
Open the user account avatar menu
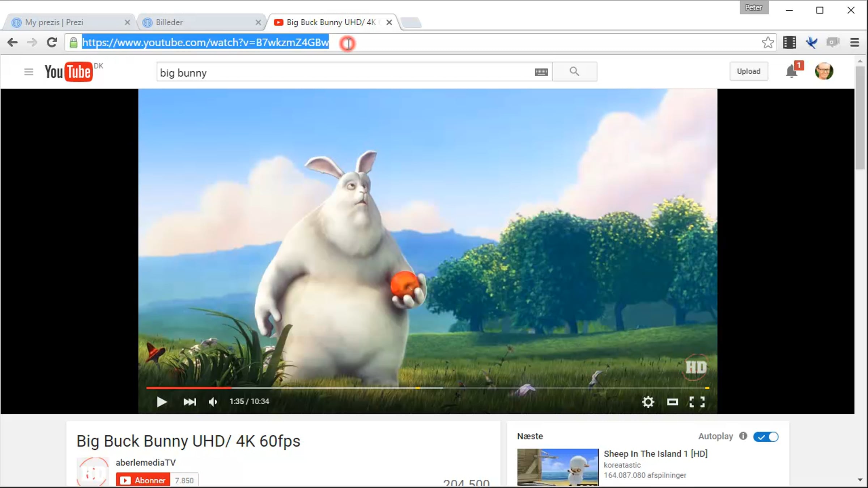pos(824,71)
